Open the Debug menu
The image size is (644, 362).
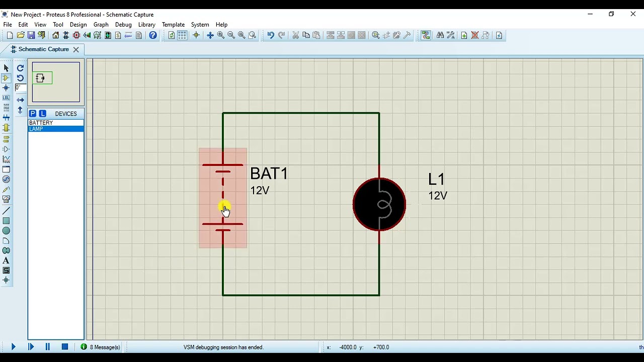(x=123, y=25)
